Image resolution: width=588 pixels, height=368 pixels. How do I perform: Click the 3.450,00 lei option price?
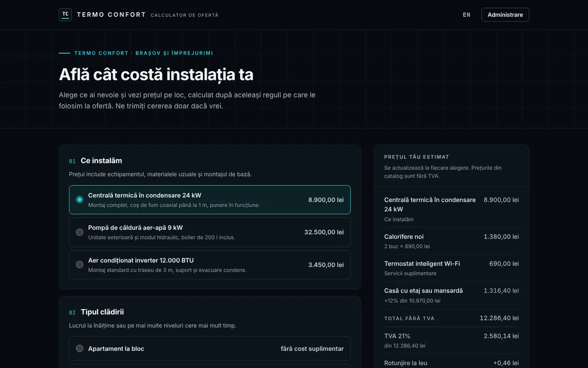tap(326, 265)
